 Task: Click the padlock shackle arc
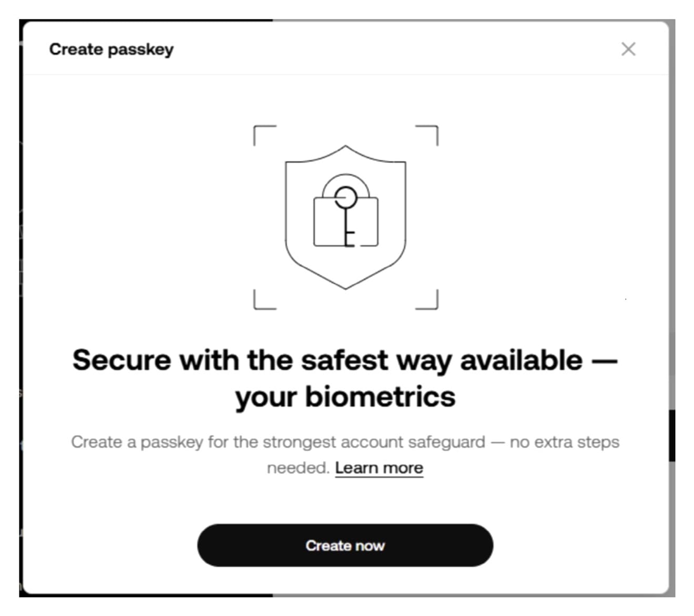pos(345,185)
